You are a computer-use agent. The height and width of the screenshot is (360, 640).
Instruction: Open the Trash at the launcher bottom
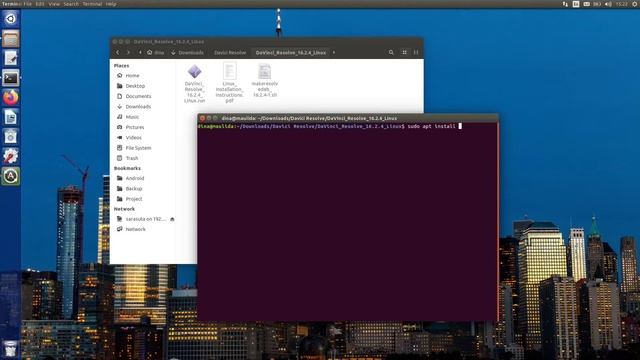click(x=11, y=349)
